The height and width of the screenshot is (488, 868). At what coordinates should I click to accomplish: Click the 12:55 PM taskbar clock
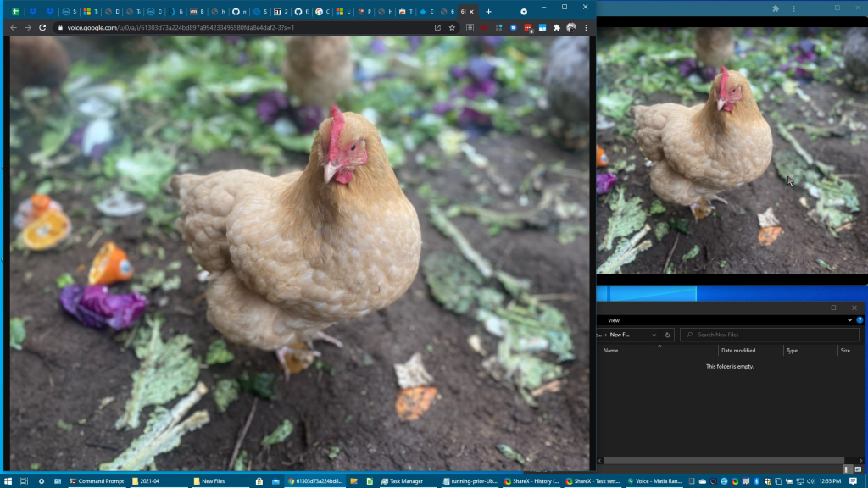point(830,481)
